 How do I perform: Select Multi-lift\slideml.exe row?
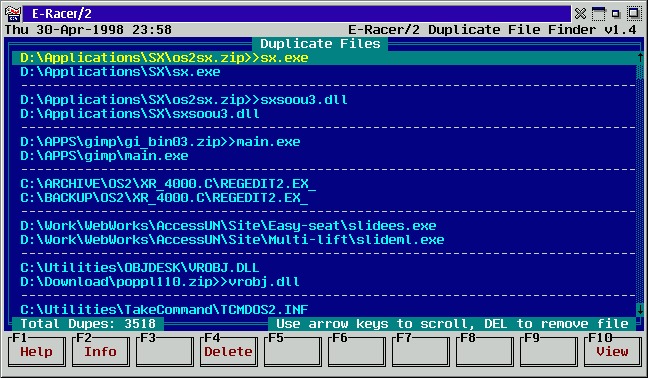coord(324,240)
